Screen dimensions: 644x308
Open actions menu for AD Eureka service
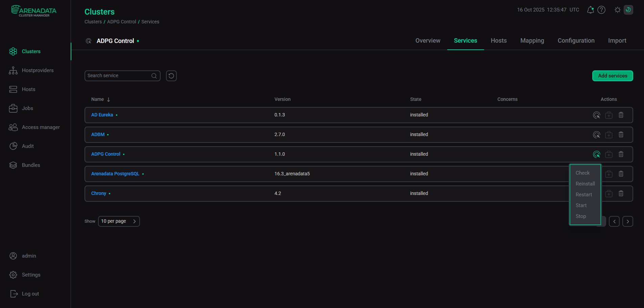pyautogui.click(x=596, y=115)
